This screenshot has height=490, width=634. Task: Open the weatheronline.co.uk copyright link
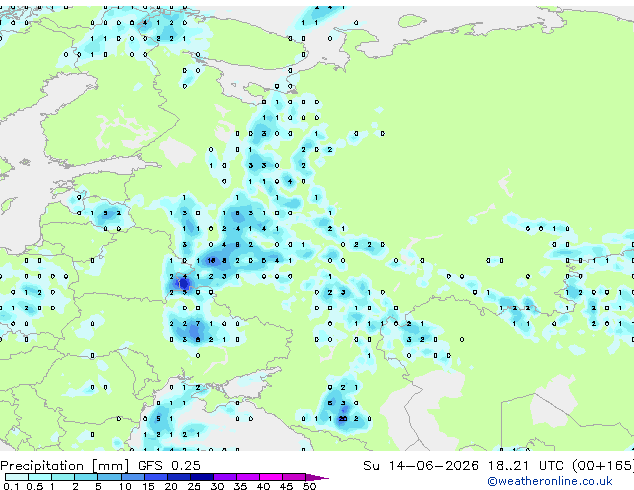point(550,481)
